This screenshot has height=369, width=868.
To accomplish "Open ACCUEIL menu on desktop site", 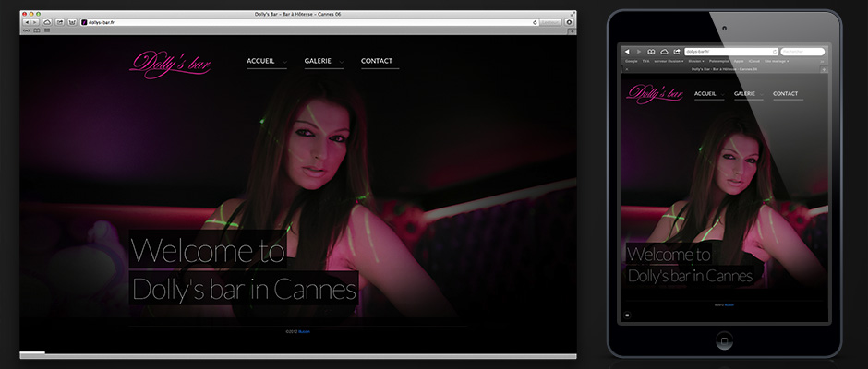I will coord(260,61).
